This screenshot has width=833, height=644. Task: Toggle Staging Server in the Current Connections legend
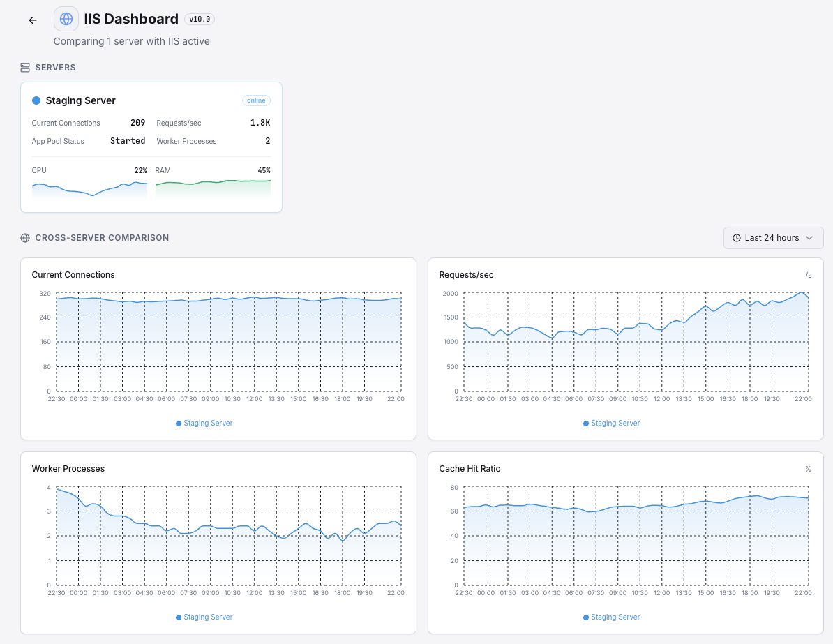coord(204,423)
